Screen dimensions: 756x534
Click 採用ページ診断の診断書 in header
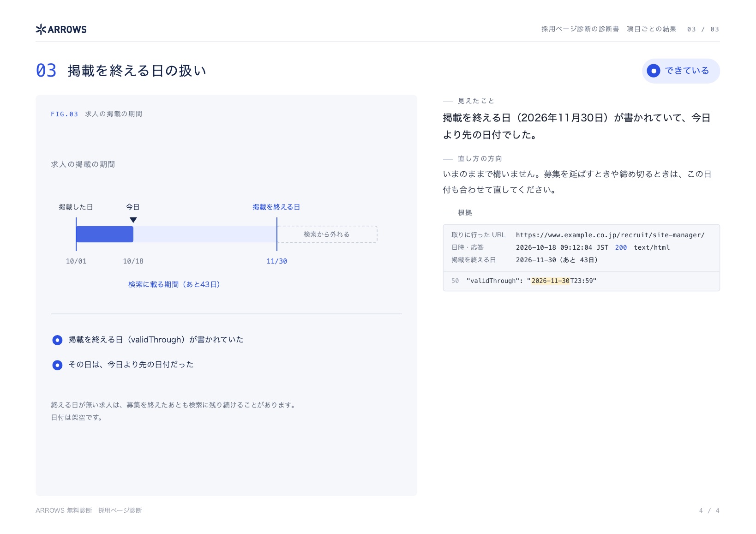tap(580, 29)
